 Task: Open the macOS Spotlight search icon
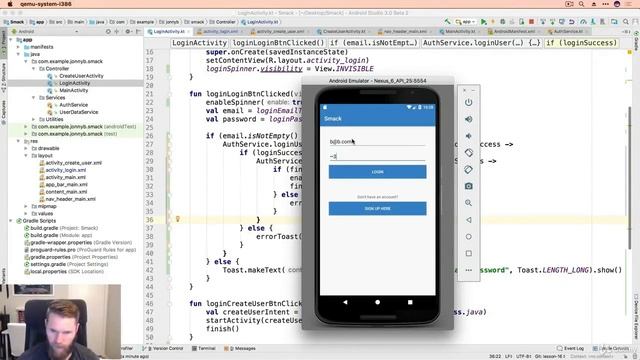(x=581, y=4)
